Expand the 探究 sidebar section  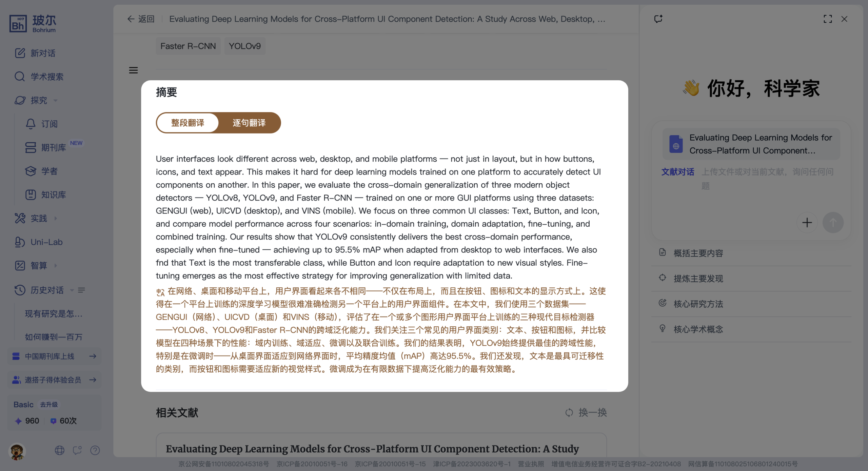(x=39, y=100)
